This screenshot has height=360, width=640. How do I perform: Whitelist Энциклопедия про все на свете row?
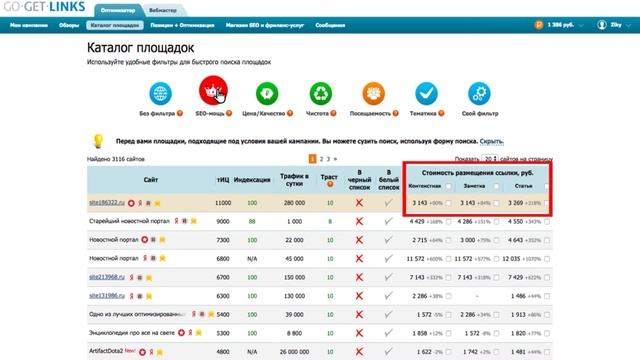pyautogui.click(x=388, y=333)
